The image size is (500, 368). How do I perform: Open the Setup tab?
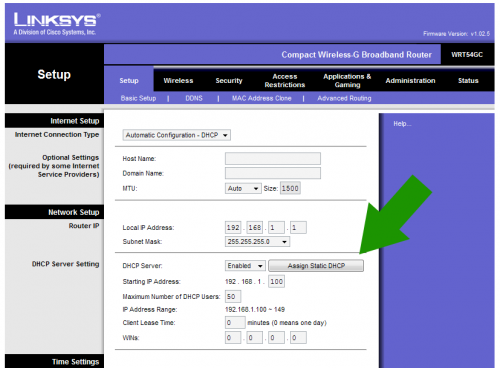pyautogui.click(x=129, y=81)
